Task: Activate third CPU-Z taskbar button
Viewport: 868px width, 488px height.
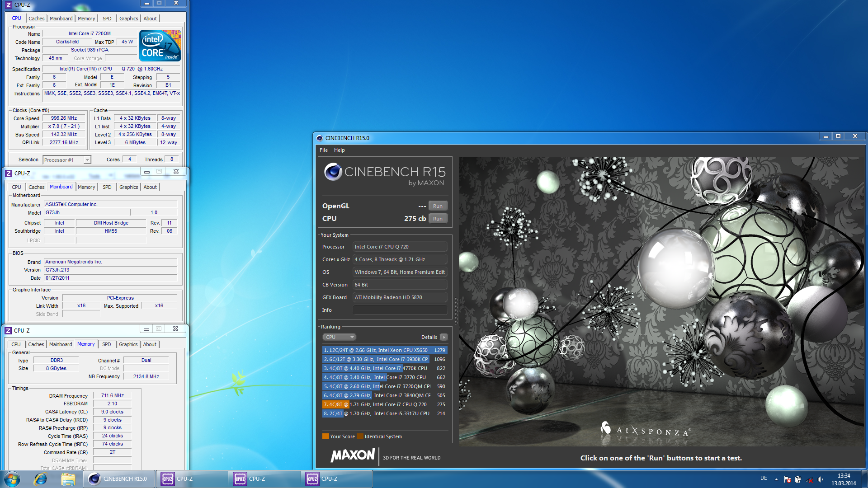Action: [x=337, y=479]
